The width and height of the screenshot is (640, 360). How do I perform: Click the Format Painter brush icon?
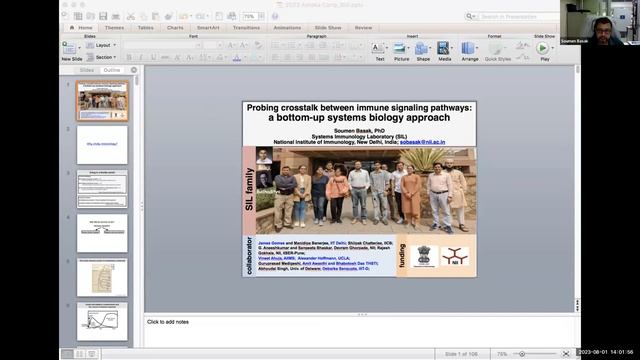(169, 16)
